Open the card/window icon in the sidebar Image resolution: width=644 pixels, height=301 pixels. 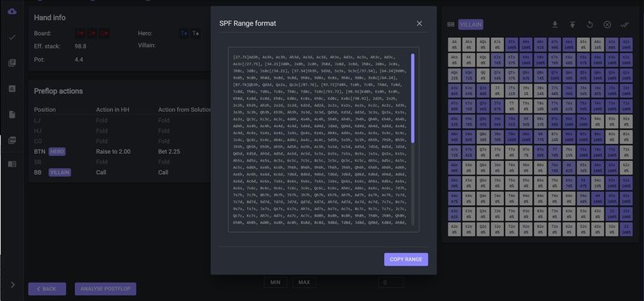[12, 140]
